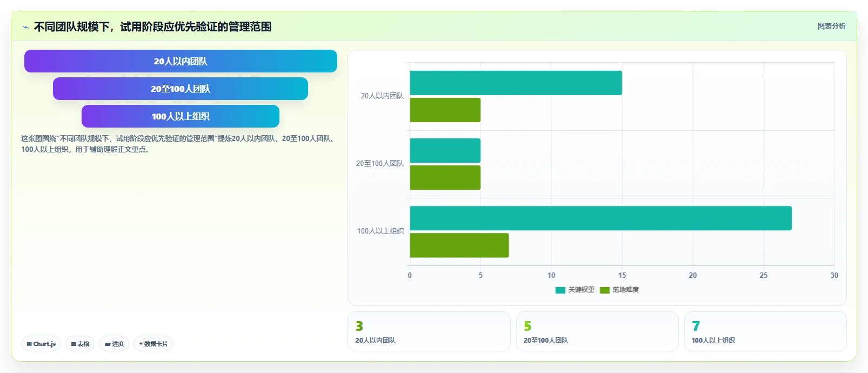
Task: Click the teal bar for 20至100人团队
Action: [445, 150]
